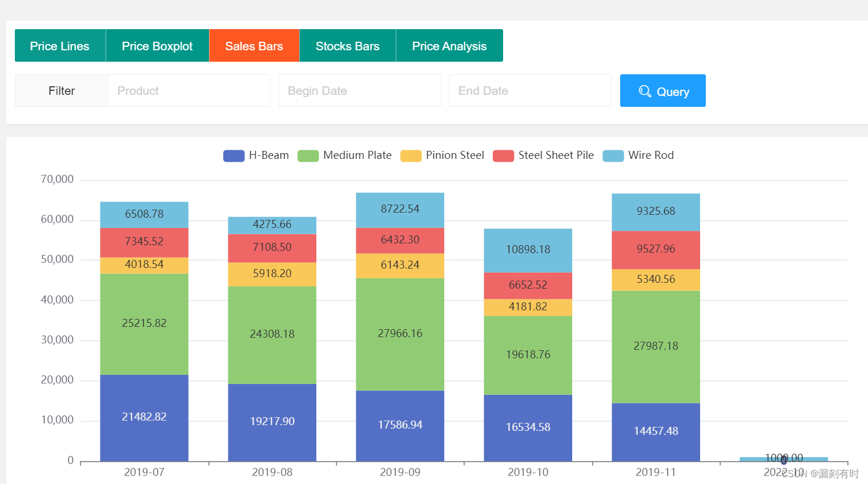Screen dimensions: 868x484
Task: Click the 2019-09 Wire Rod bar segment
Action: (400, 209)
